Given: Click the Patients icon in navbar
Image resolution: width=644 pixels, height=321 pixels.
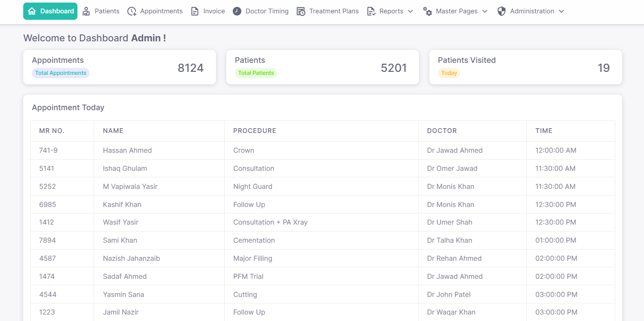Looking at the screenshot, I should point(86,11).
